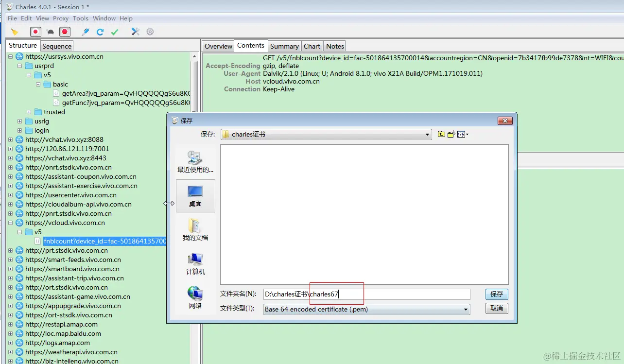Screen dimensions: 624x364
Task: Open the Proxy menu
Action: [x=61, y=18]
